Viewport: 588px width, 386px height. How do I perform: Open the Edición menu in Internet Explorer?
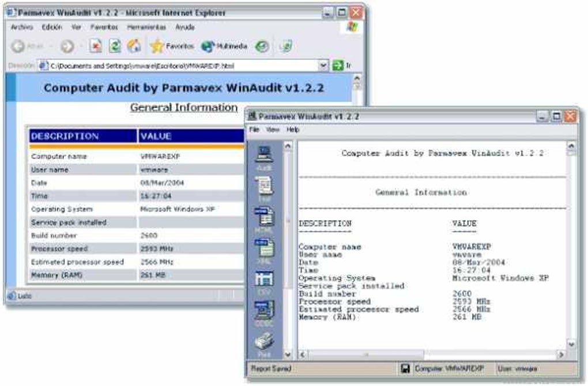[52, 27]
